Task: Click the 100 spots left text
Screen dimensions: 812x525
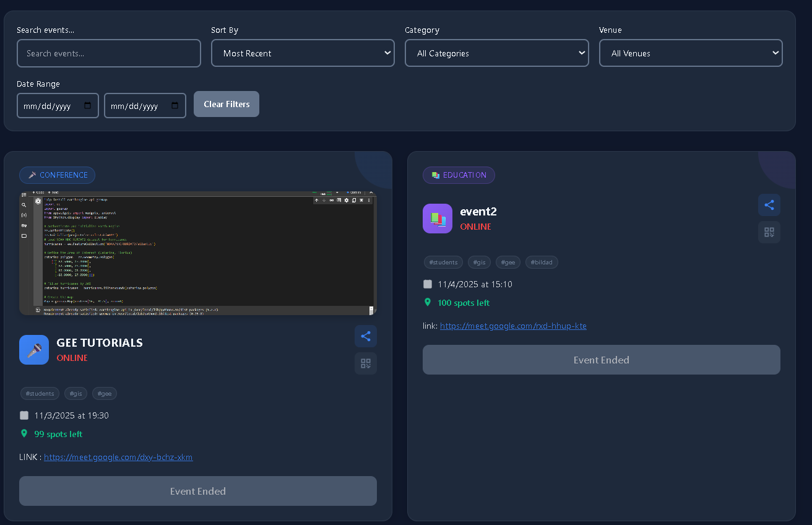Action: [x=464, y=303]
